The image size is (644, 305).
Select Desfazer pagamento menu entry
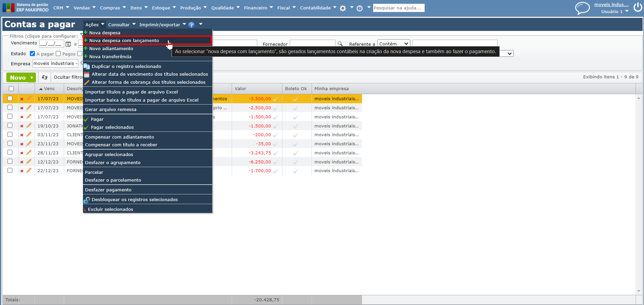(x=147, y=190)
